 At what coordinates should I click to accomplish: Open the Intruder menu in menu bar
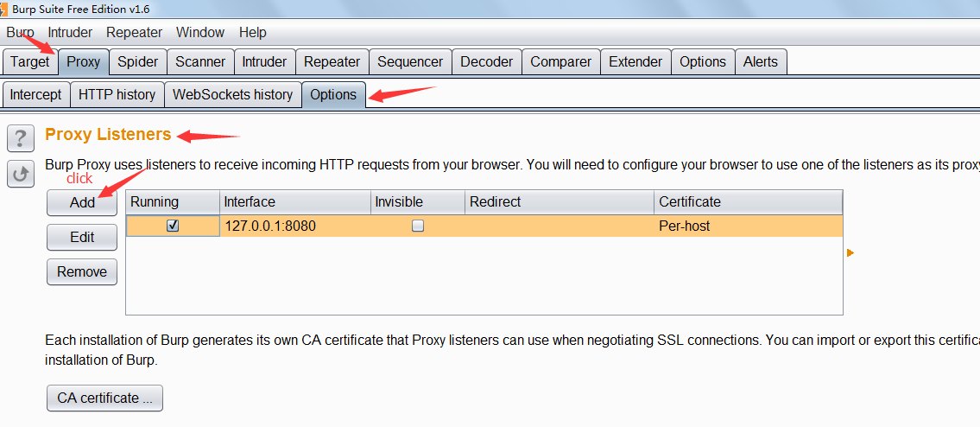70,33
